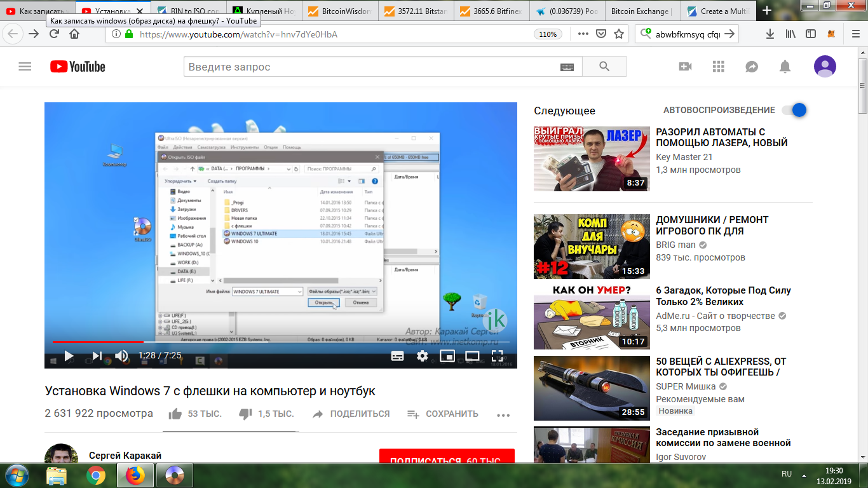The width and height of the screenshot is (868, 488).
Task: Switch to the Bitcoin Exchange tab
Action: tap(642, 11)
